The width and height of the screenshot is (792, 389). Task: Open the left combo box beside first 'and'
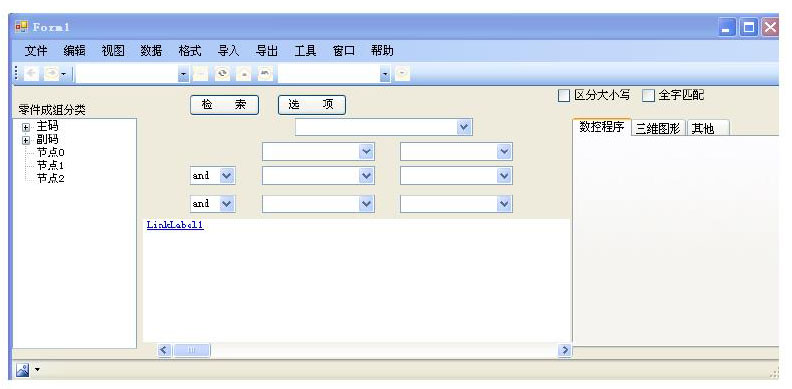tap(318, 176)
